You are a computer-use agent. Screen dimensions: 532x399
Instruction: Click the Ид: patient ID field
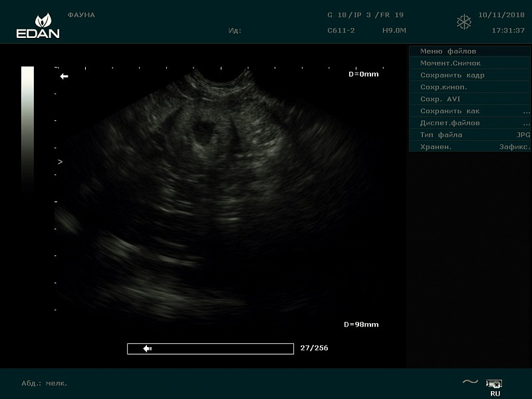pos(235,31)
